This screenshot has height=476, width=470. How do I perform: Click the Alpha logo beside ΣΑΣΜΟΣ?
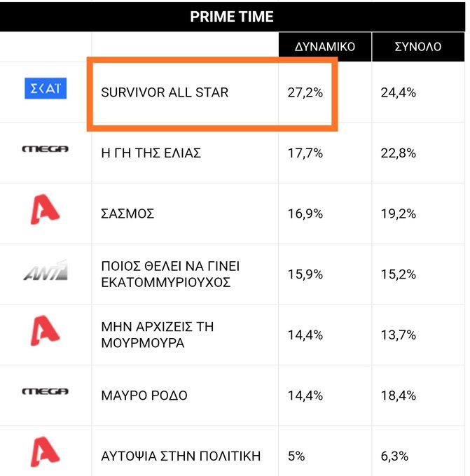click(45, 209)
